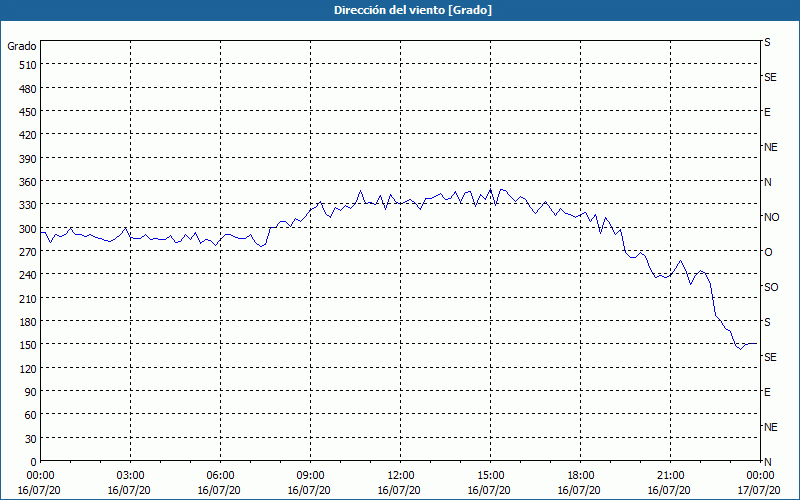
Task: Select the 510 y-axis tick value
Action: (x=29, y=65)
